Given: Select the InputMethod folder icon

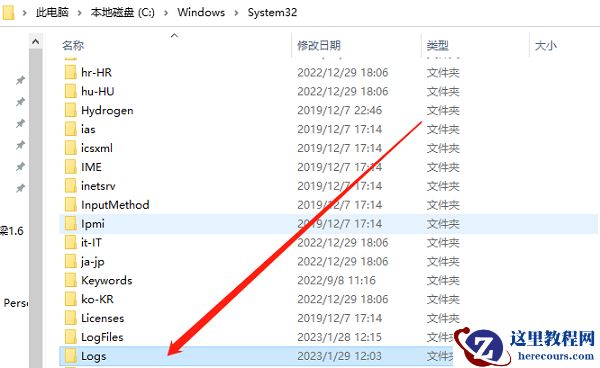Looking at the screenshot, I should point(70,205).
